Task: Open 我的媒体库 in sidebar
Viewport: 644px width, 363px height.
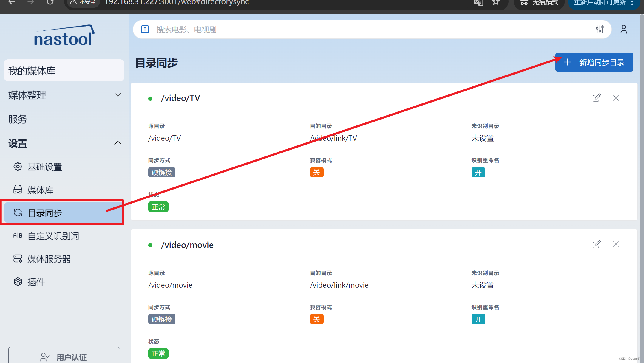Action: pyautogui.click(x=64, y=71)
